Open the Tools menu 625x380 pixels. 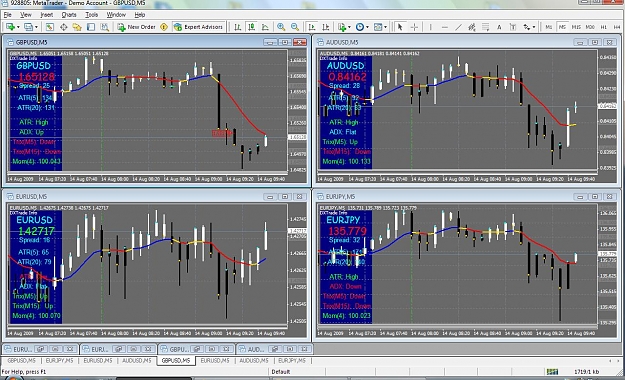coord(92,14)
